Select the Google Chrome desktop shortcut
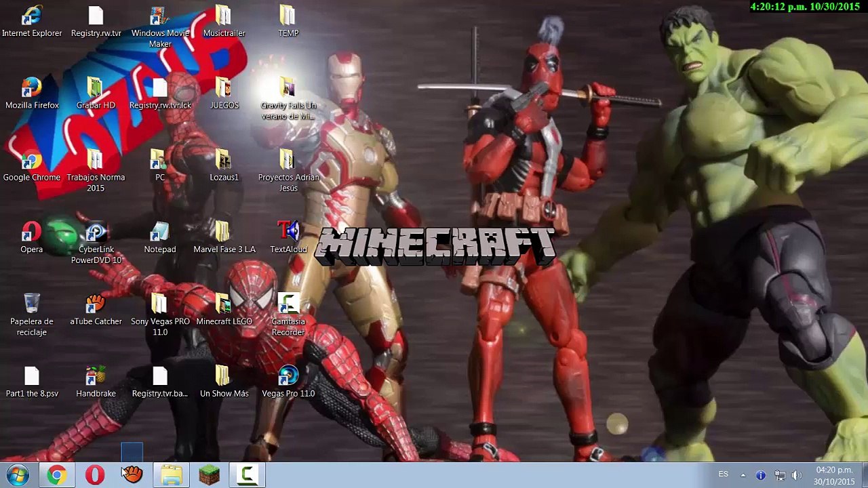This screenshot has width=868, height=488. [32, 166]
